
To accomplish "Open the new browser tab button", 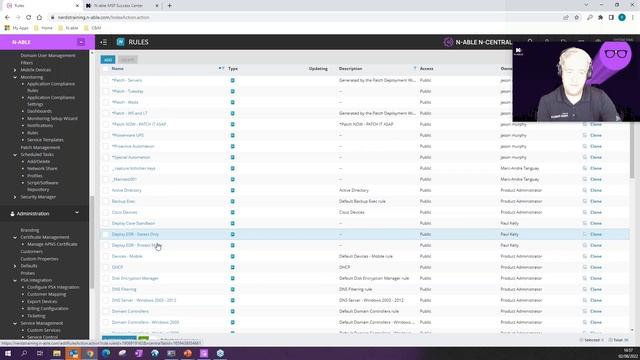I will pos(169,6).
